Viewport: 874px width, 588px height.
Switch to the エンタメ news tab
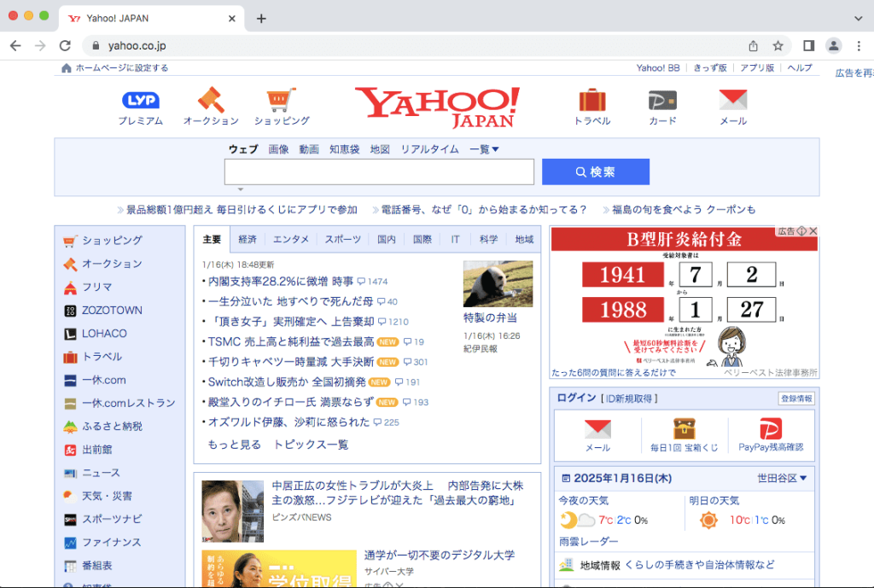(x=290, y=239)
